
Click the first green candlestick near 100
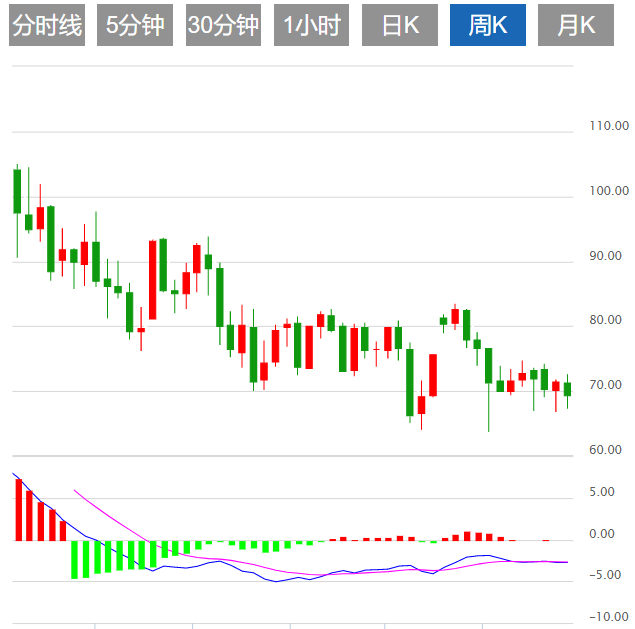click(17, 191)
